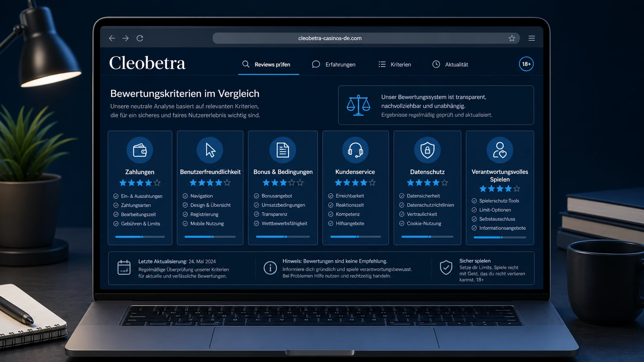Go back with the browser back arrow

pyautogui.click(x=112, y=38)
